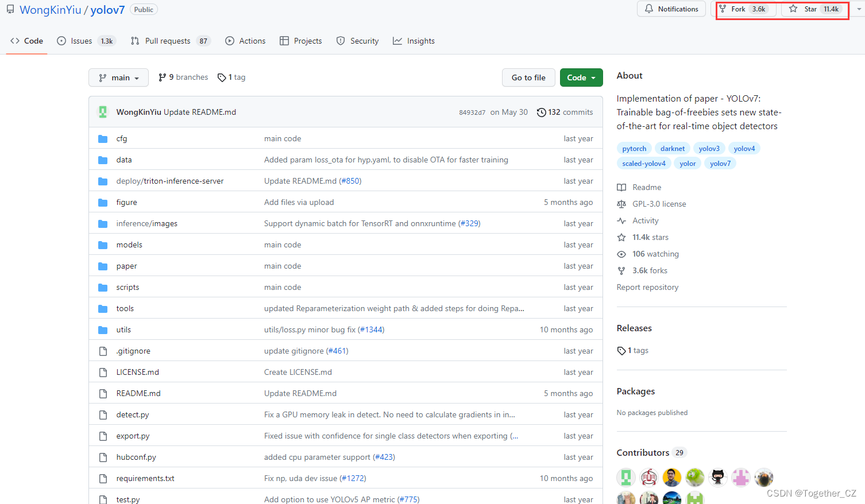The height and width of the screenshot is (504, 865).
Task: Click the yolor topic tag
Action: coord(688,163)
